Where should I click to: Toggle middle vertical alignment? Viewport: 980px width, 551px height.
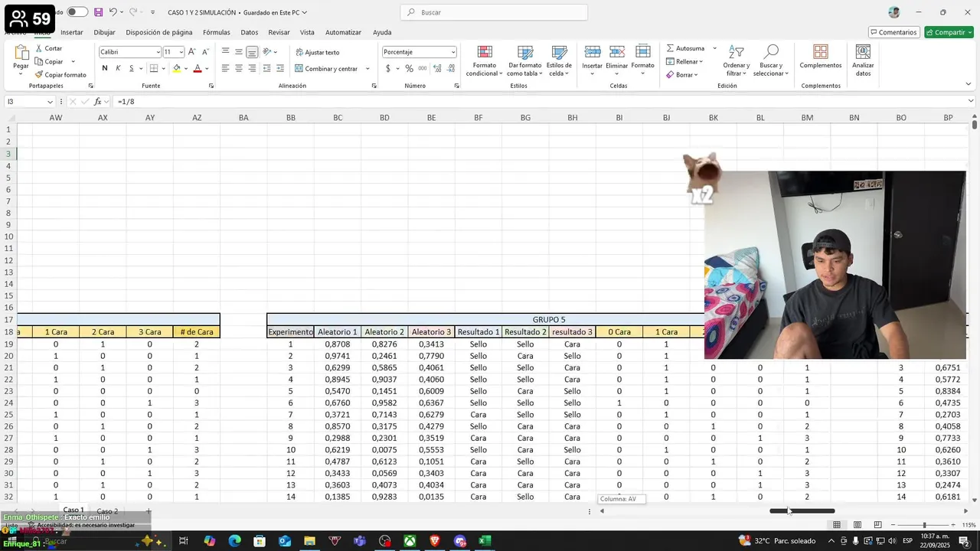[239, 52]
